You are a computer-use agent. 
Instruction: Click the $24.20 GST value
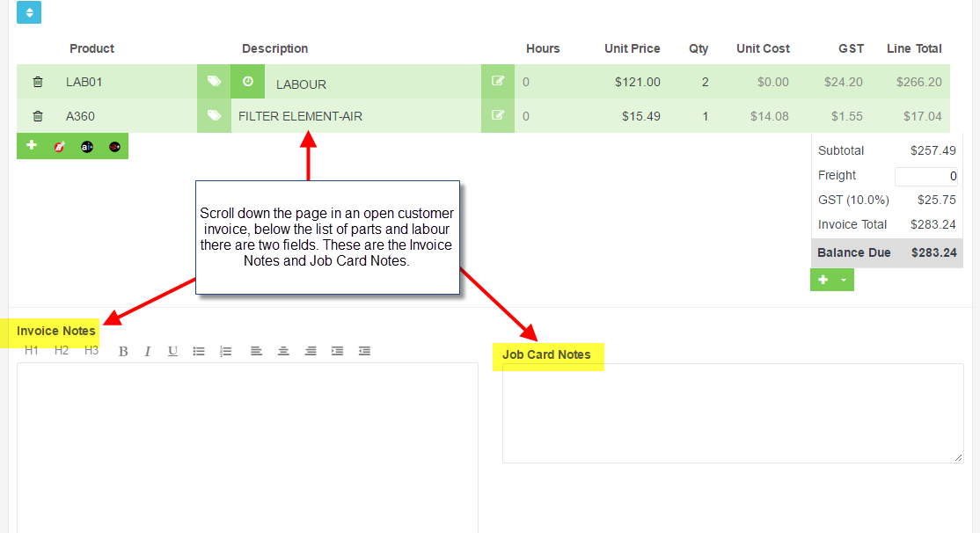click(x=843, y=82)
